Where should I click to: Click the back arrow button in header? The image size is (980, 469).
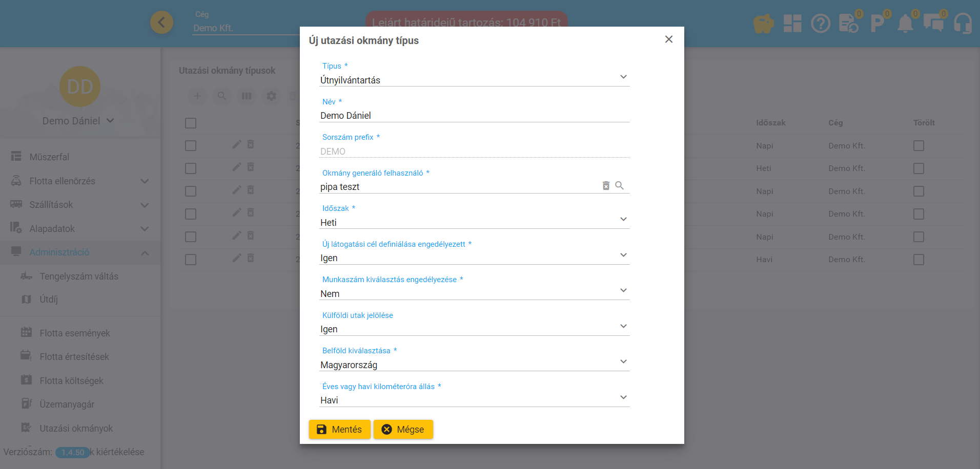pyautogui.click(x=161, y=23)
